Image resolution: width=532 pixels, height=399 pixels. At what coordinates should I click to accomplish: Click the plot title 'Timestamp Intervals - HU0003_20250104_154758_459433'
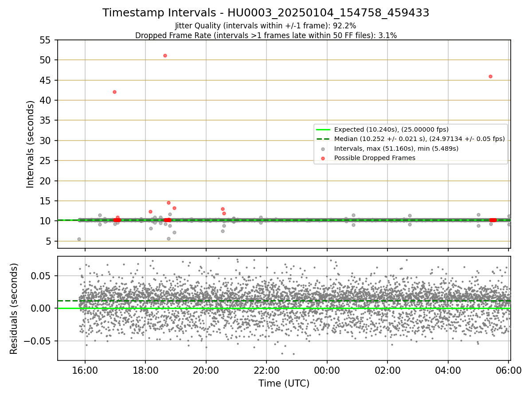[266, 13]
